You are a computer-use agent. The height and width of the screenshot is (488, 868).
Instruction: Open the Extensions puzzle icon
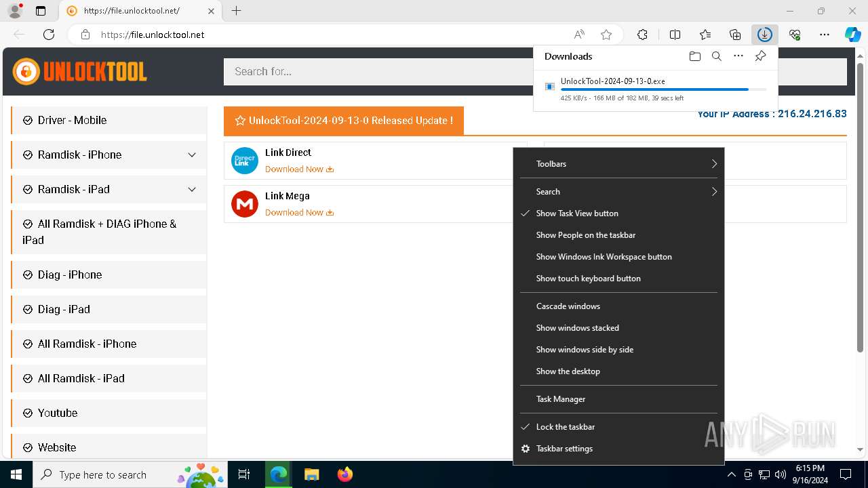(642, 35)
